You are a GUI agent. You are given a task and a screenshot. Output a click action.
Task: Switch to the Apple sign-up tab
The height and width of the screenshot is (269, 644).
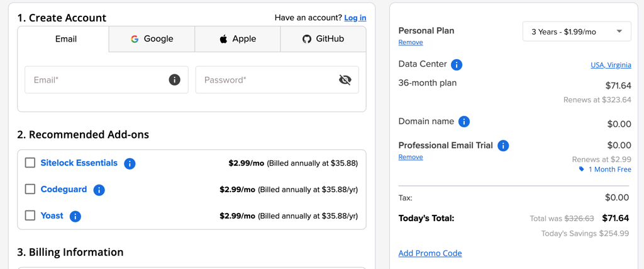[237, 39]
